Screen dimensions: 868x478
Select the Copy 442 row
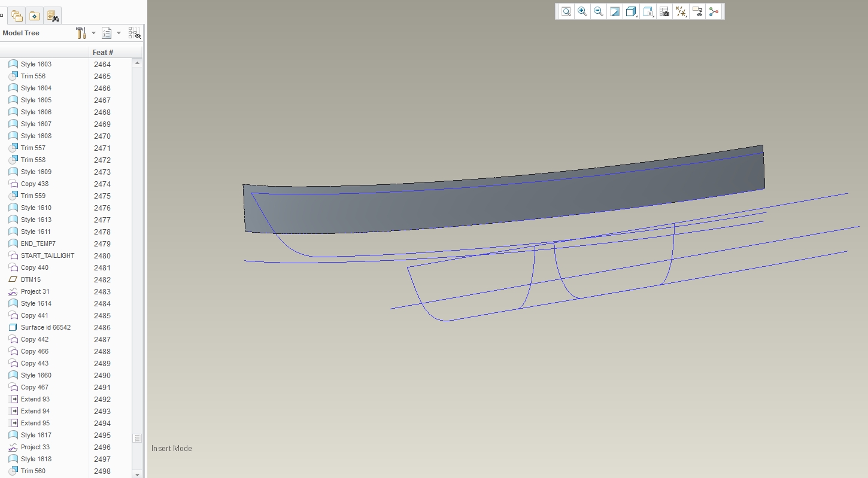pyautogui.click(x=35, y=339)
